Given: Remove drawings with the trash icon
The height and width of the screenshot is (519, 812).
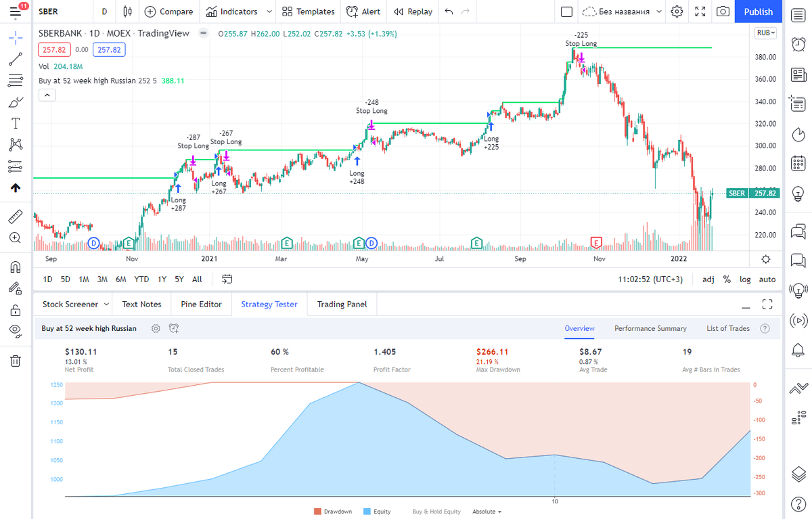Looking at the screenshot, I should (15, 361).
